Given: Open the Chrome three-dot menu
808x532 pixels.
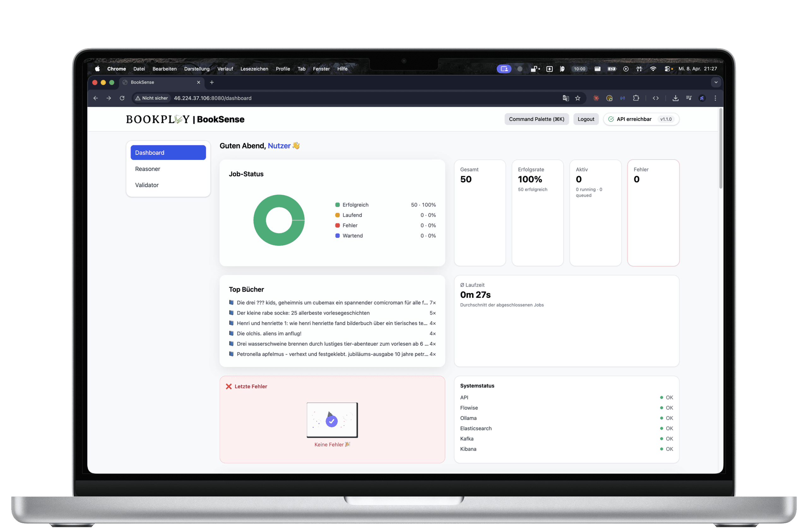Looking at the screenshot, I should click(x=715, y=98).
